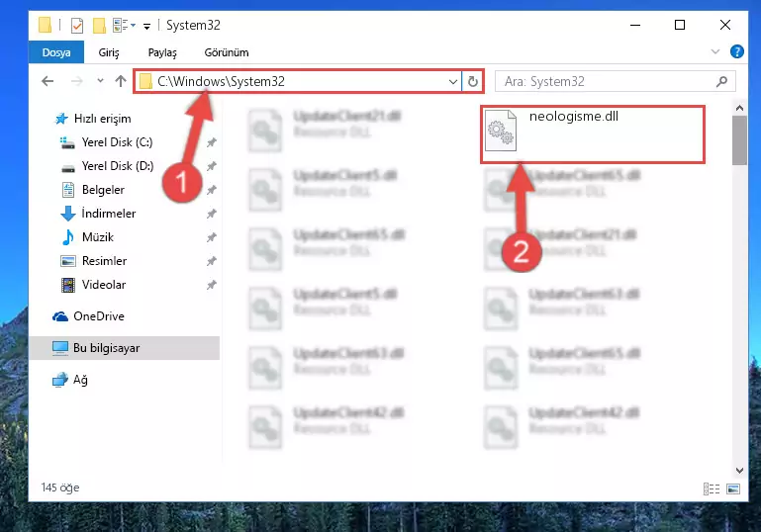Click the Hızlı erişim star icon
The image size is (761, 532).
pos(61,119)
